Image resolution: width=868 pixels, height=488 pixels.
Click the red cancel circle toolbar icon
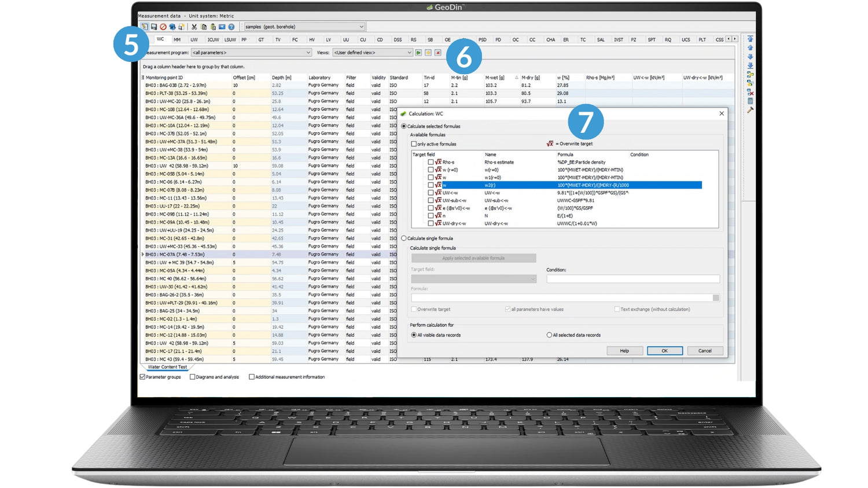tap(163, 27)
